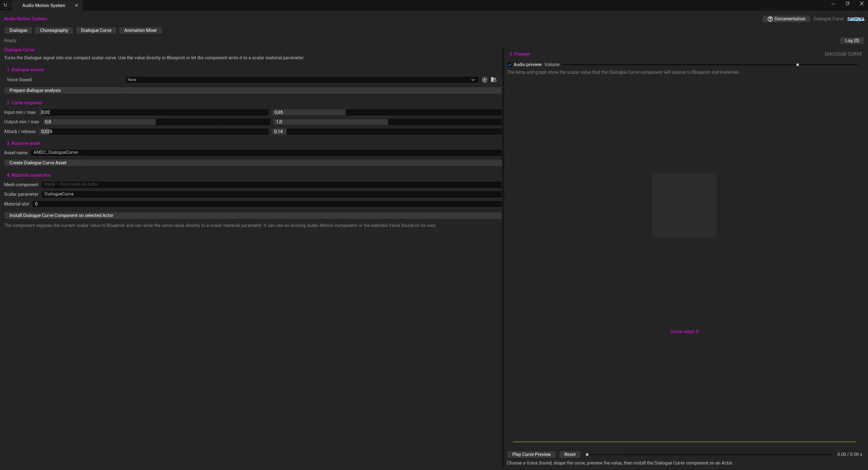The image size is (868, 470).
Task: Open the Documentation button
Action: point(786,19)
